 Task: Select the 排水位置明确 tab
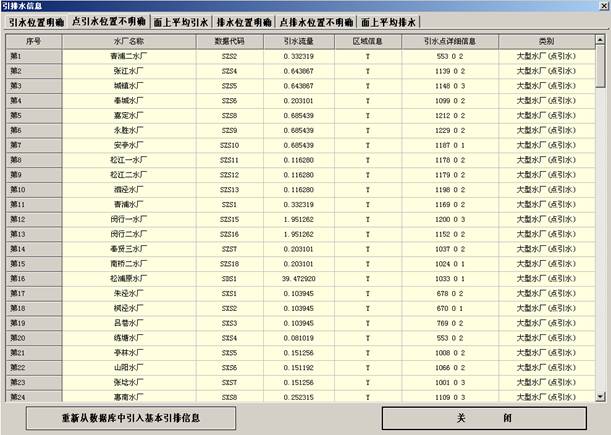(x=244, y=21)
